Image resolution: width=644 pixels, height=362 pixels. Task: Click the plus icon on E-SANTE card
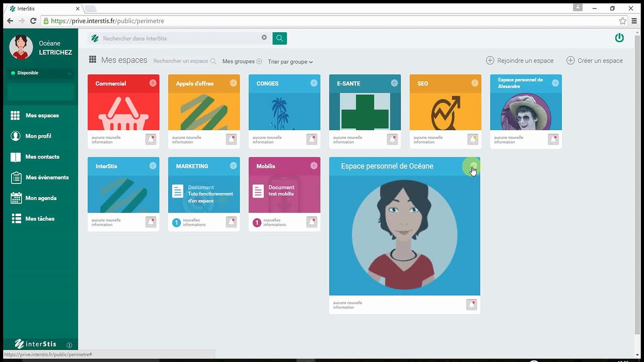[394, 83]
